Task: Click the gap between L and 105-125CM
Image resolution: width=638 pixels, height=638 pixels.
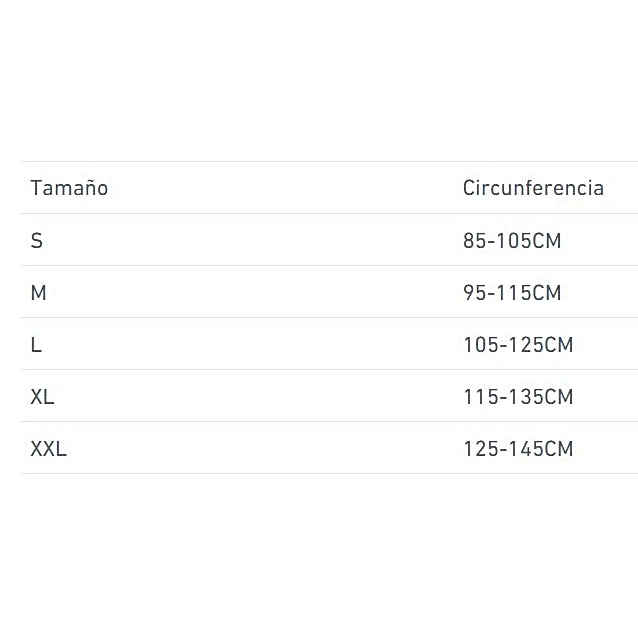Action: click(x=250, y=345)
